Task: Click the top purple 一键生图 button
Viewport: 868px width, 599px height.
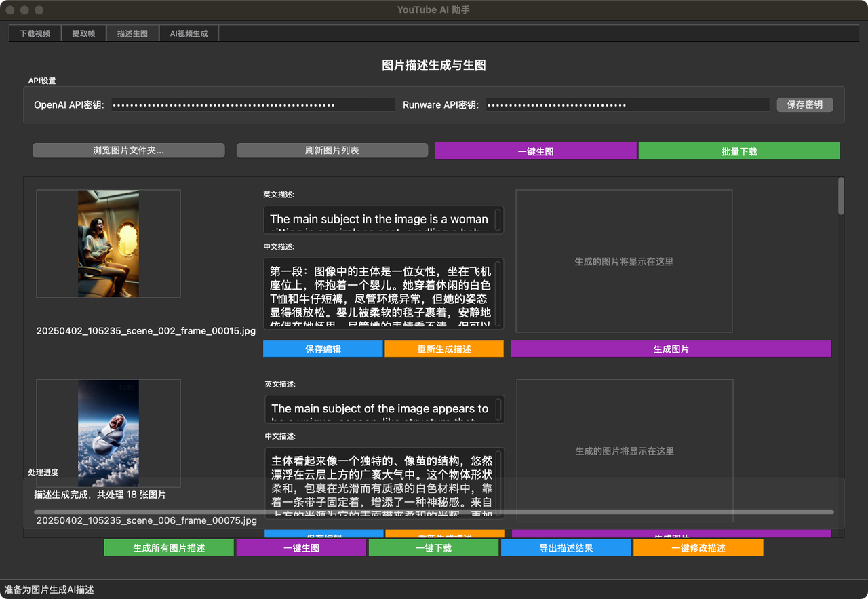Action: tap(536, 151)
